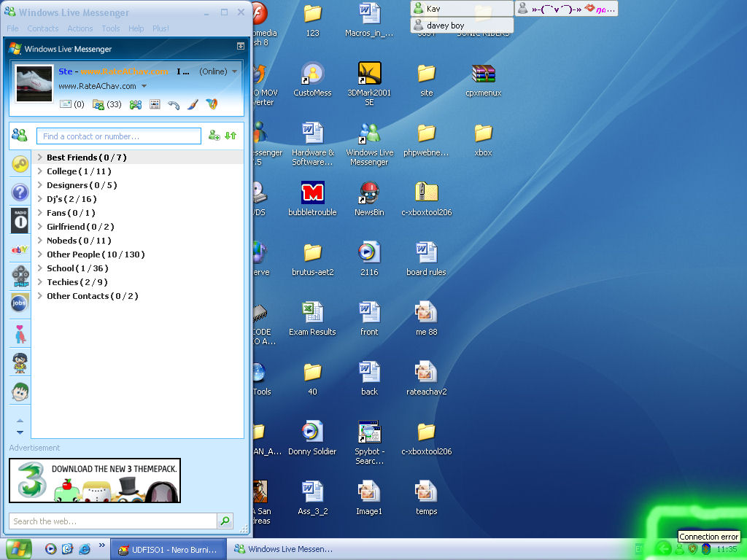Open the Tools menu
747x560 pixels.
[111, 28]
